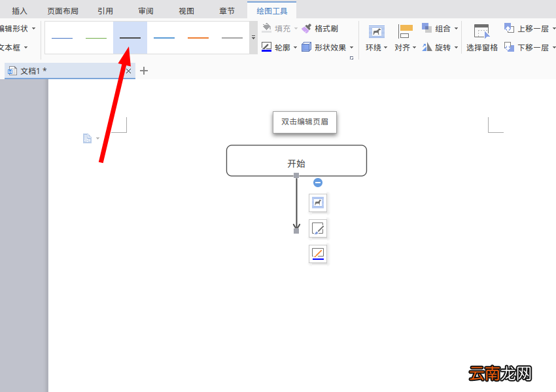The width and height of the screenshot is (556, 392).
Task: Select the 开始 flowchart shape
Action: click(x=296, y=160)
